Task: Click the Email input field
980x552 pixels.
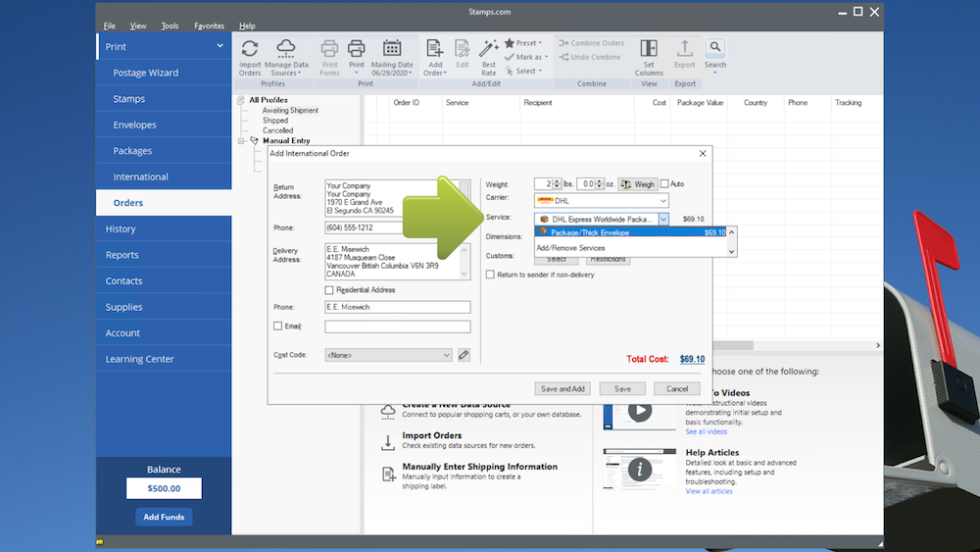Action: tap(398, 326)
